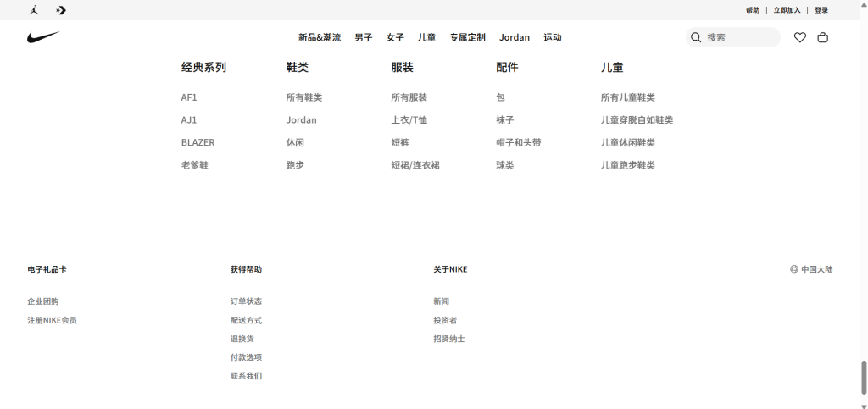The width and height of the screenshot is (868, 409).
Task: Open 退换货 link
Action: tap(242, 339)
